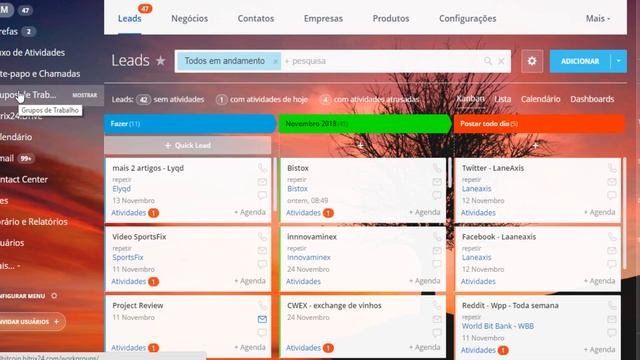
Task: Click phone icon on 'Project Review' card
Action: (262, 305)
